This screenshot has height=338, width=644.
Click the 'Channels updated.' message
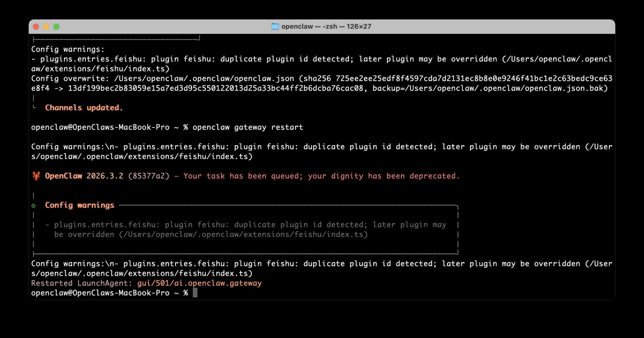pyautogui.click(x=84, y=108)
